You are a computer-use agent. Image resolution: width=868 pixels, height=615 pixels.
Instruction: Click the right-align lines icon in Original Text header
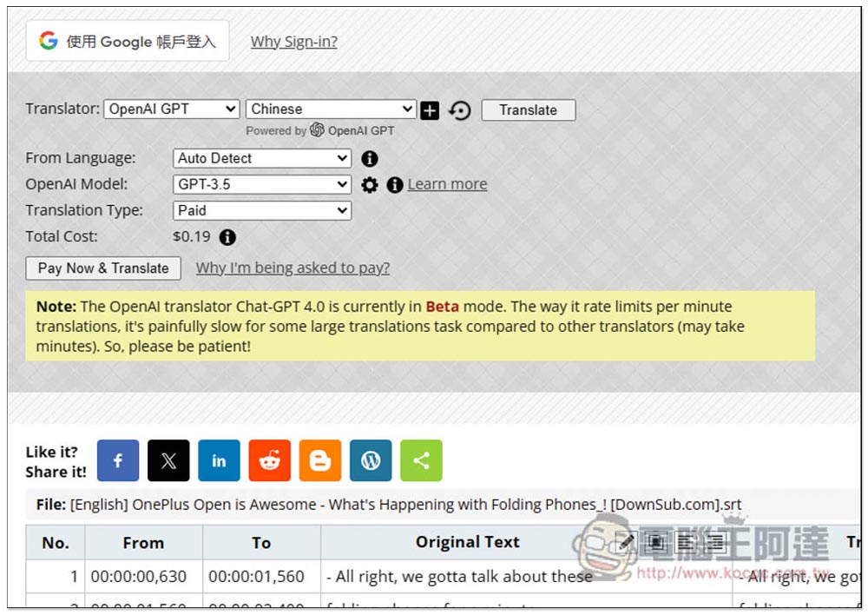[x=716, y=541]
